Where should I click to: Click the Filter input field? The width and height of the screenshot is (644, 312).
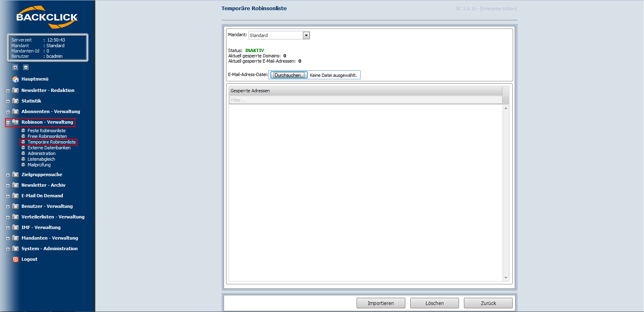pos(365,100)
